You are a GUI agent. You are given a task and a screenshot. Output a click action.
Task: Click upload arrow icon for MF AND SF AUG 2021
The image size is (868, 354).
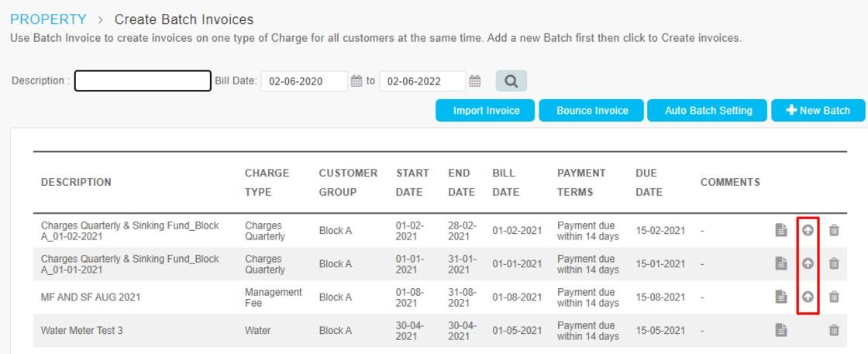pyautogui.click(x=808, y=297)
